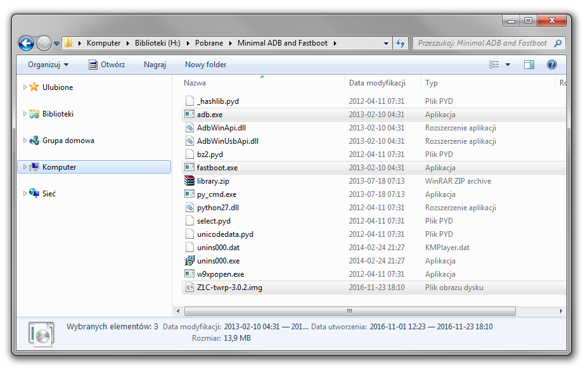The height and width of the screenshot is (373, 588).
Task: Click Biblioteki (H:) in the address breadcrumb
Action: point(158,43)
